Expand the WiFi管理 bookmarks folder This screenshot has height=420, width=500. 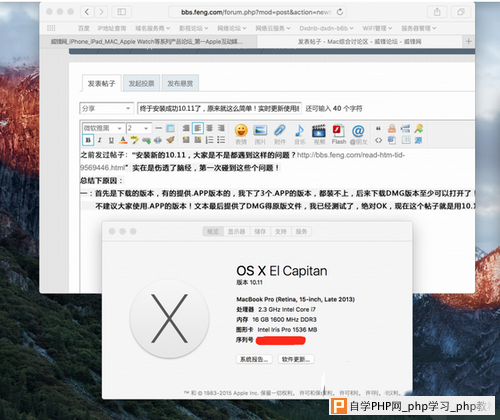click(x=377, y=28)
